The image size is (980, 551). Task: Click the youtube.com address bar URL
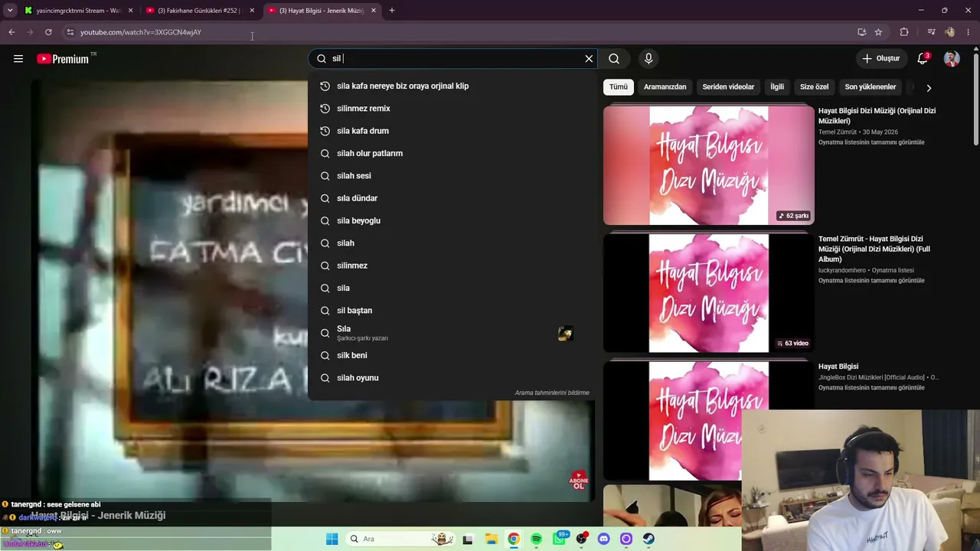click(141, 32)
